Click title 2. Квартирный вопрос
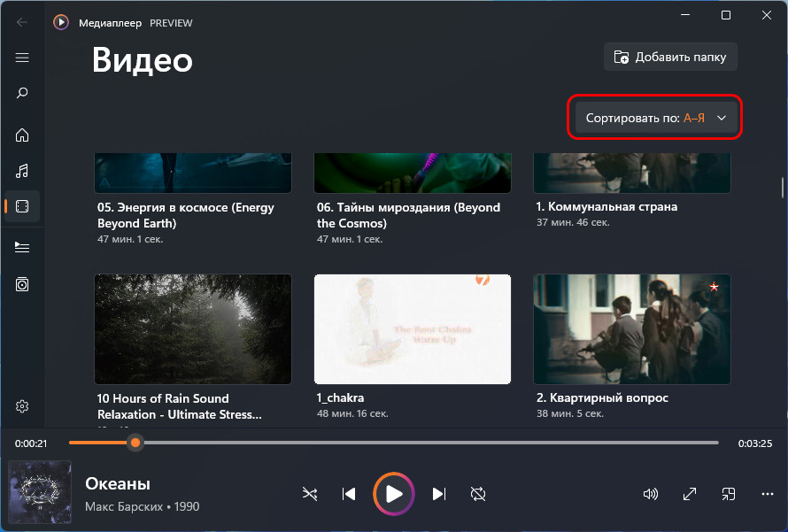The height and width of the screenshot is (532, 788). pos(602,397)
